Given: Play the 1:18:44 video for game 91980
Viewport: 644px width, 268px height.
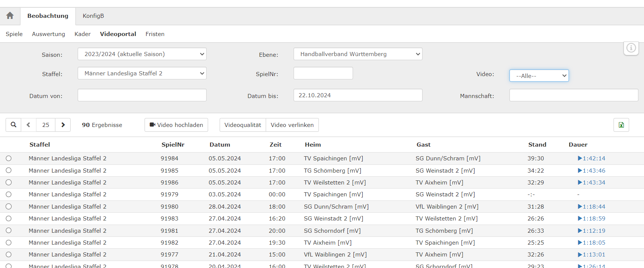Looking at the screenshot, I should click(x=591, y=207).
